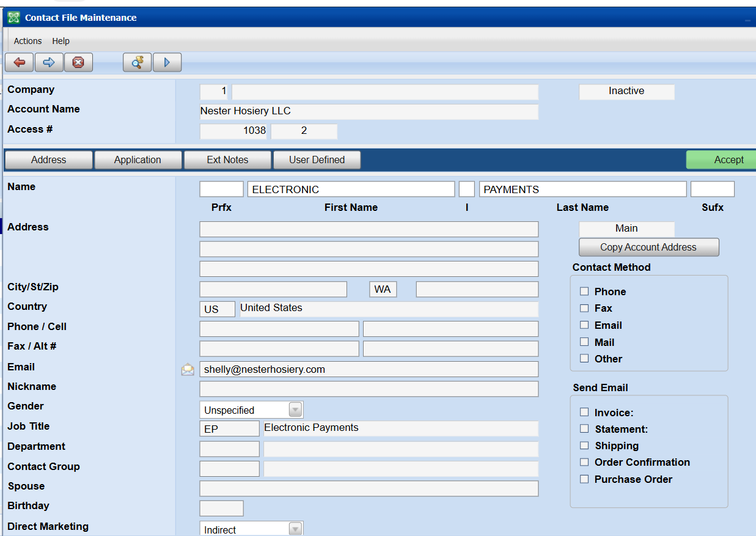Click the Zip code input field

pos(477,289)
